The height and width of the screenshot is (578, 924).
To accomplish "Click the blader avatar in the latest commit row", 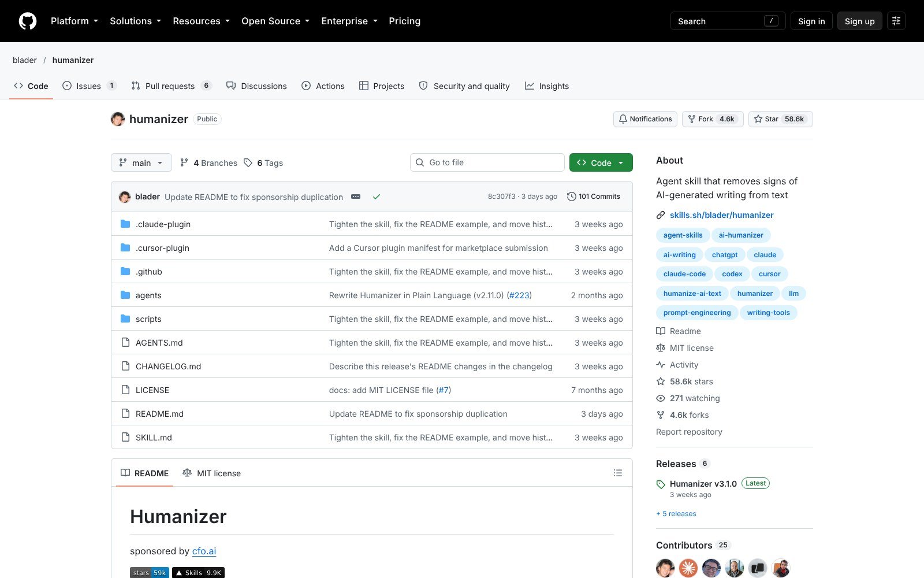I will [x=125, y=197].
